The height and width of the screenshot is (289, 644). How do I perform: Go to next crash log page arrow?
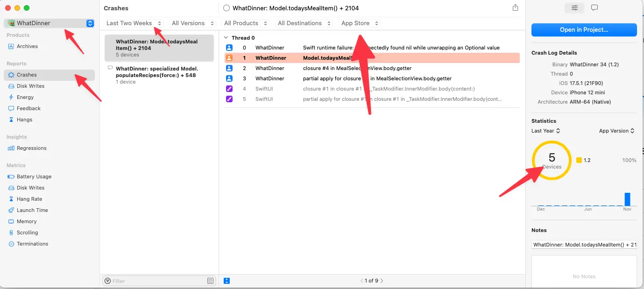click(x=382, y=281)
